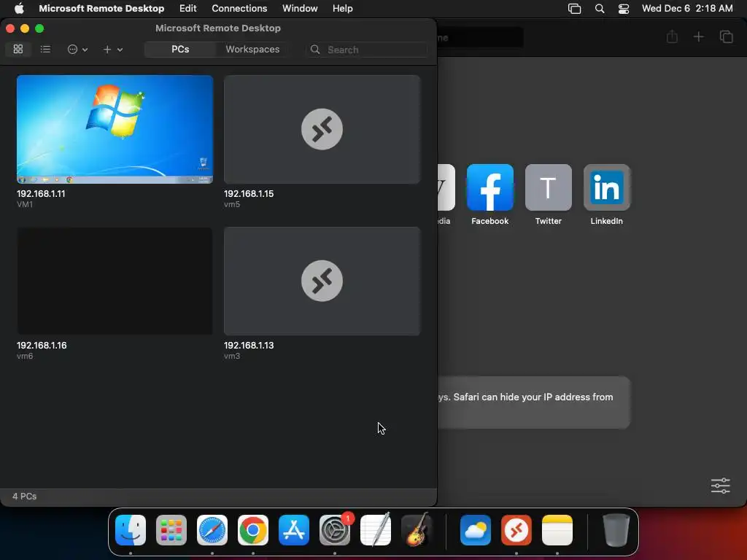Open the 192.168.1.13 vm3 thumbnail
747x560 pixels.
(x=322, y=281)
